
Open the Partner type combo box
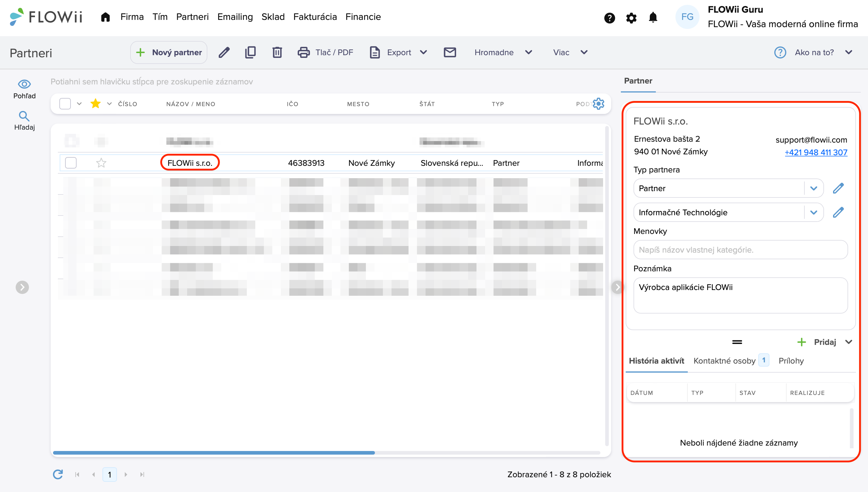click(728, 188)
